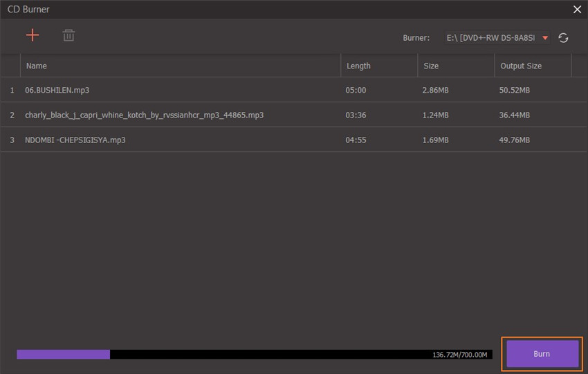
Task: Sort by the Name column header
Action: tap(37, 66)
